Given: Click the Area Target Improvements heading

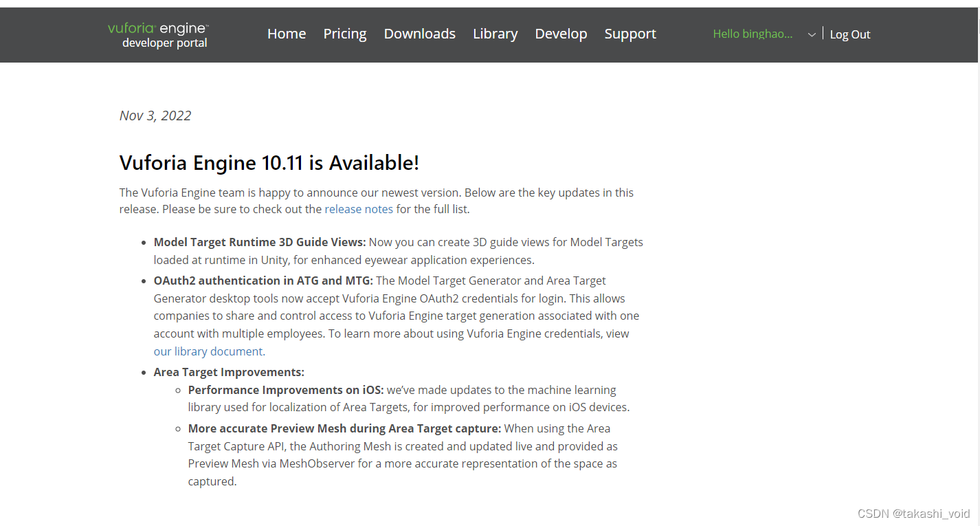Looking at the screenshot, I should (229, 372).
